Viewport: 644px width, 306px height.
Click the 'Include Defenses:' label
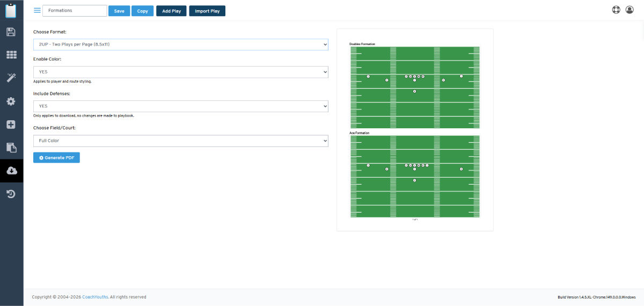52,93
